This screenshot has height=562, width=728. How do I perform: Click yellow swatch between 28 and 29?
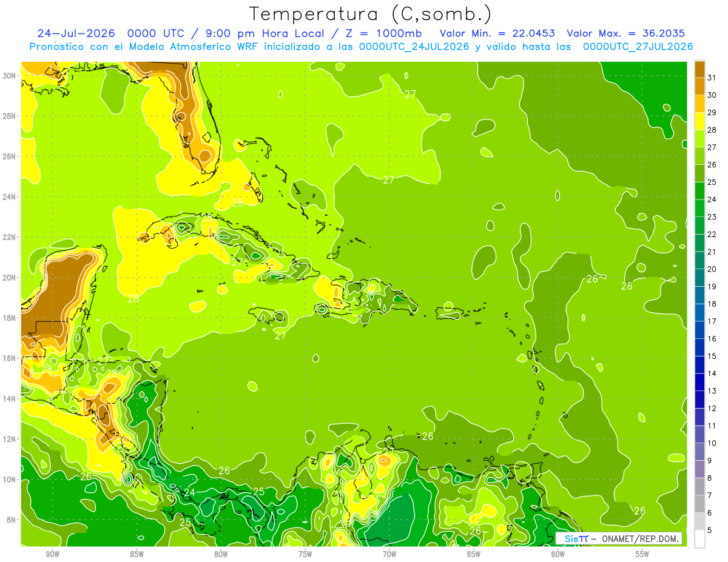(699, 121)
